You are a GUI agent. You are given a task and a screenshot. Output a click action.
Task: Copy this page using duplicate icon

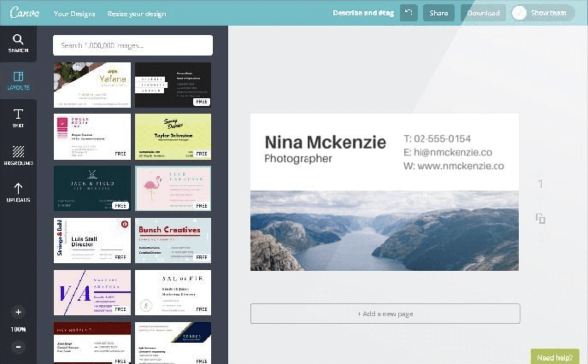(x=541, y=219)
